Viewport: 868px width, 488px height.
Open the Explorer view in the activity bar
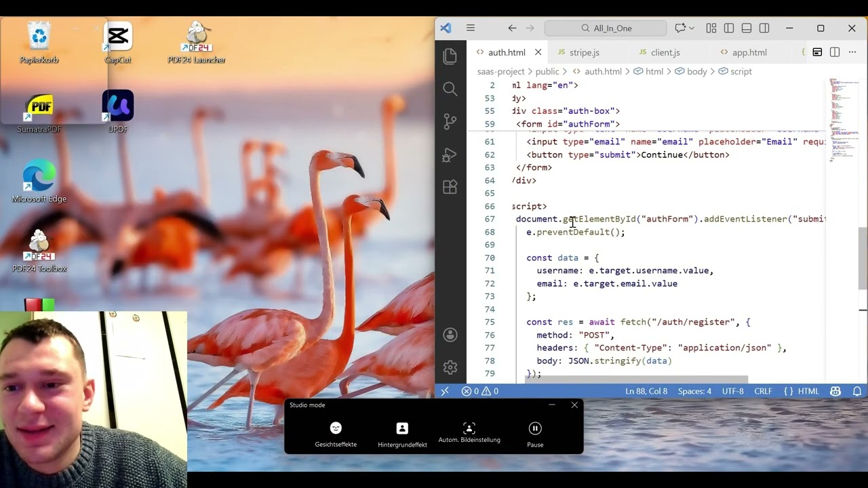tap(450, 56)
